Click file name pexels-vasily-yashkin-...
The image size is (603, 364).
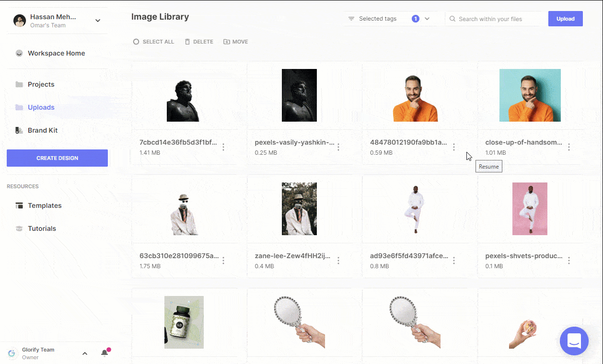pyautogui.click(x=295, y=142)
